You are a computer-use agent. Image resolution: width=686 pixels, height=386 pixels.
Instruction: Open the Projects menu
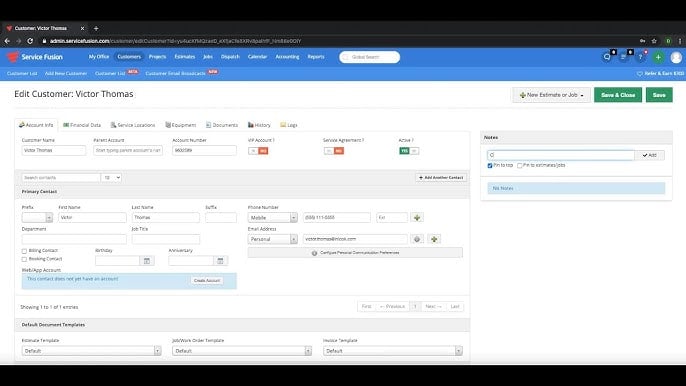(x=158, y=57)
